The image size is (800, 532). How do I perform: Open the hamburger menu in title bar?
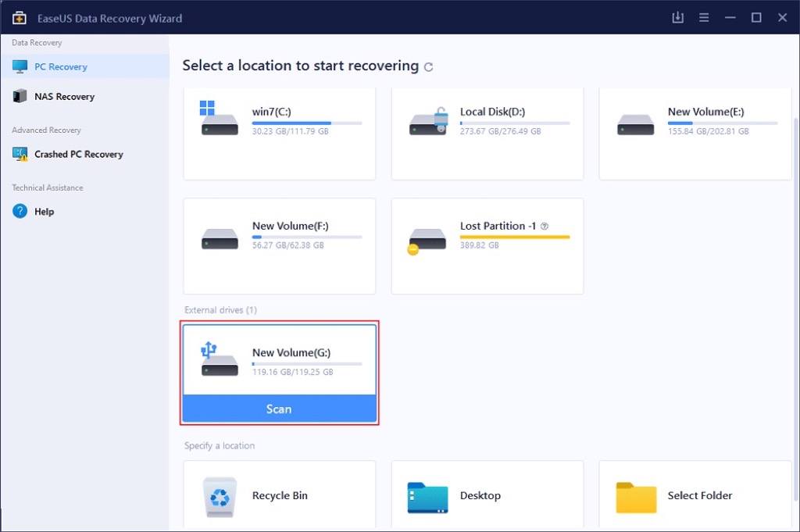coord(704,17)
